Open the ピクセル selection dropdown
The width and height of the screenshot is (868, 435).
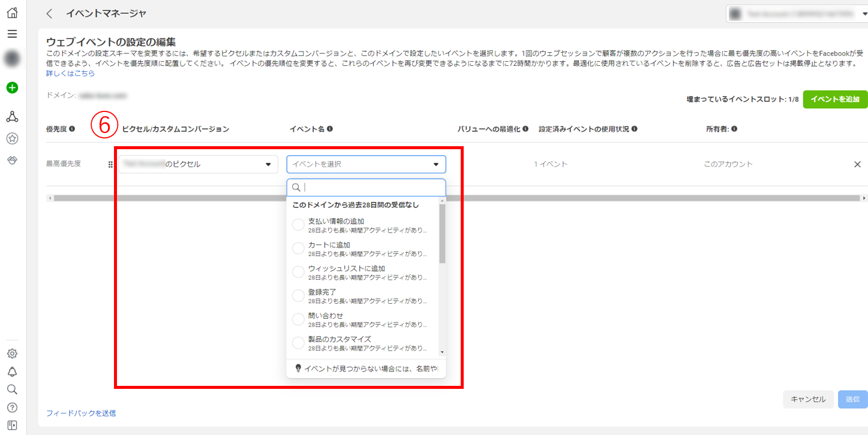coord(198,164)
